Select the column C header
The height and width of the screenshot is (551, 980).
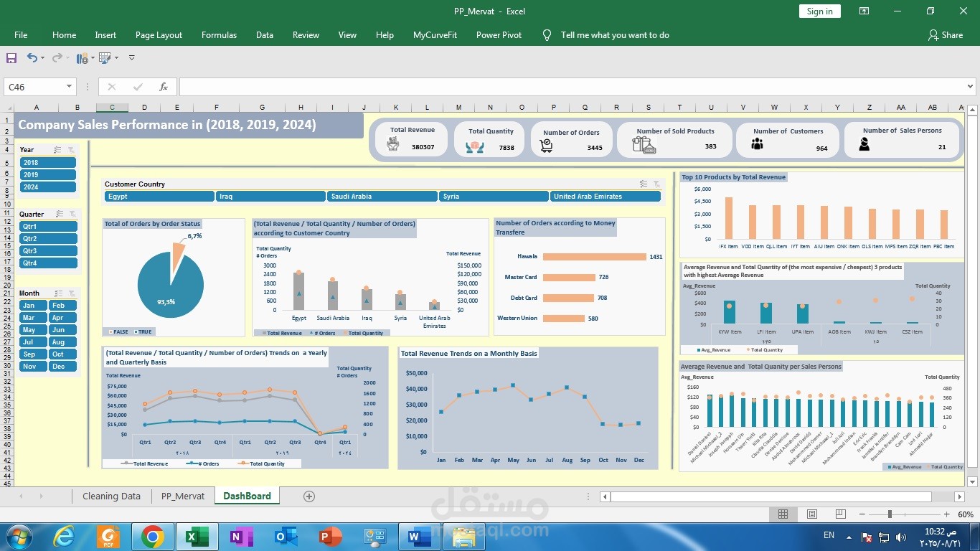tap(112, 108)
